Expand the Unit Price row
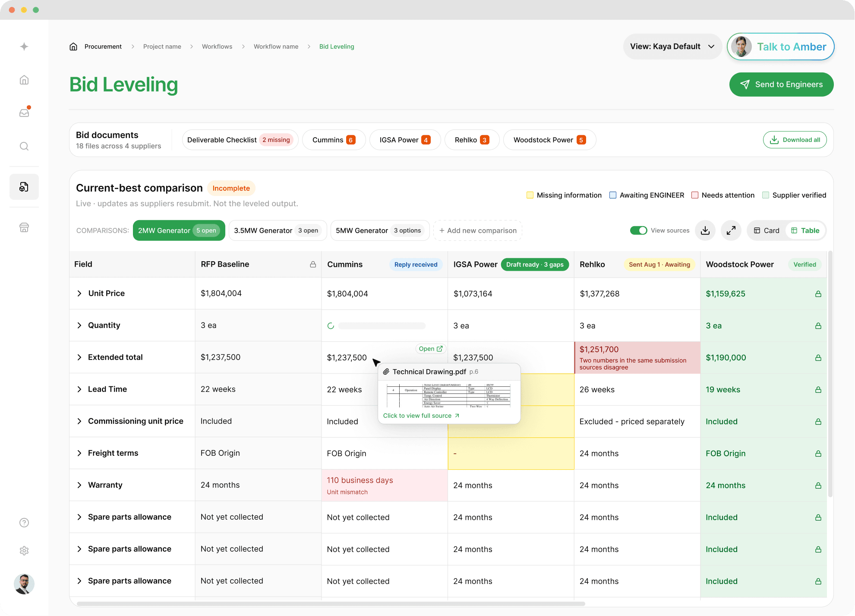Image resolution: width=855 pixels, height=616 pixels. (x=79, y=294)
